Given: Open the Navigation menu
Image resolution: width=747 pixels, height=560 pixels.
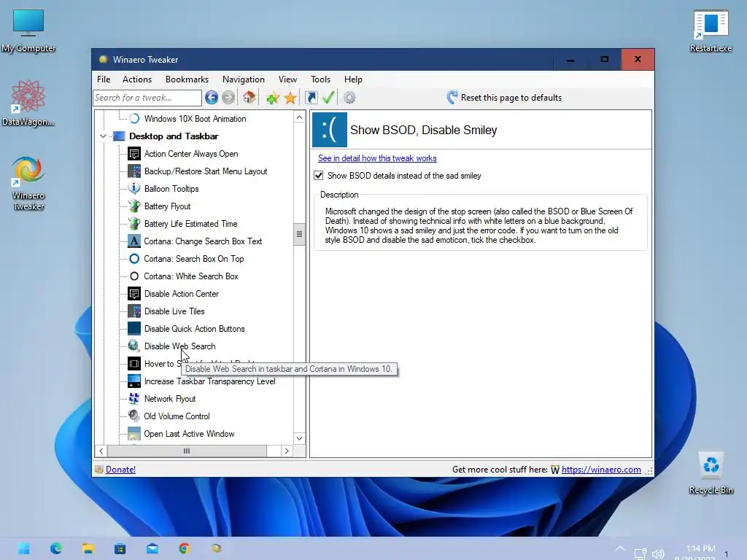Looking at the screenshot, I should tap(244, 79).
